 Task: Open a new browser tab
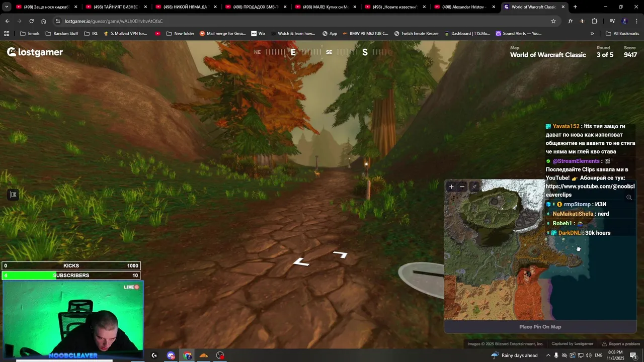pos(575,7)
